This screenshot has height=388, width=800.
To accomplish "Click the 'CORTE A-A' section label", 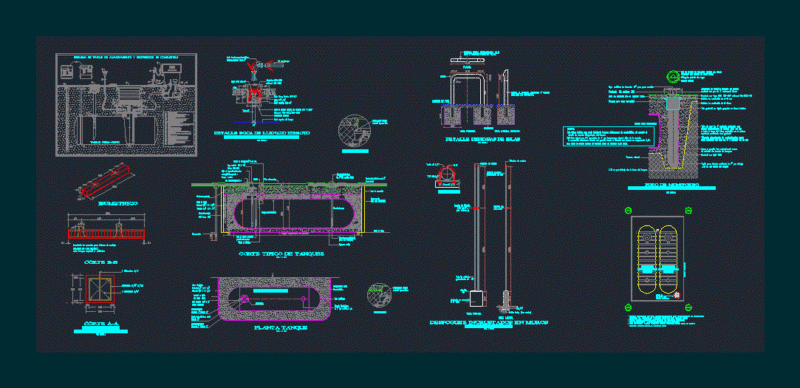I will (x=101, y=324).
